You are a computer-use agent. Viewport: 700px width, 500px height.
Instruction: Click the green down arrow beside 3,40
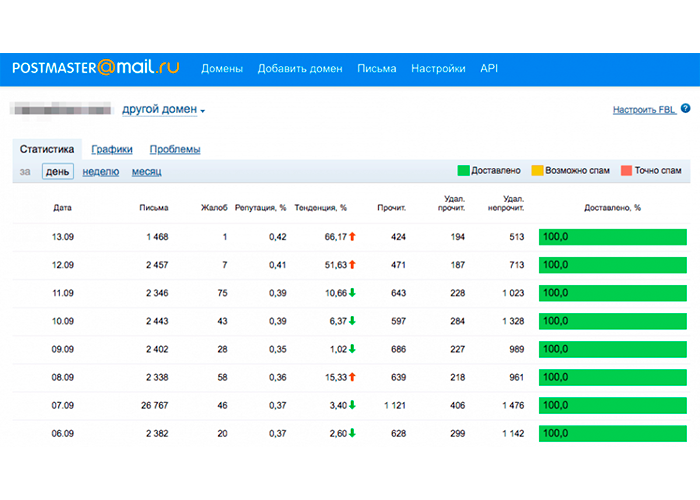(352, 405)
